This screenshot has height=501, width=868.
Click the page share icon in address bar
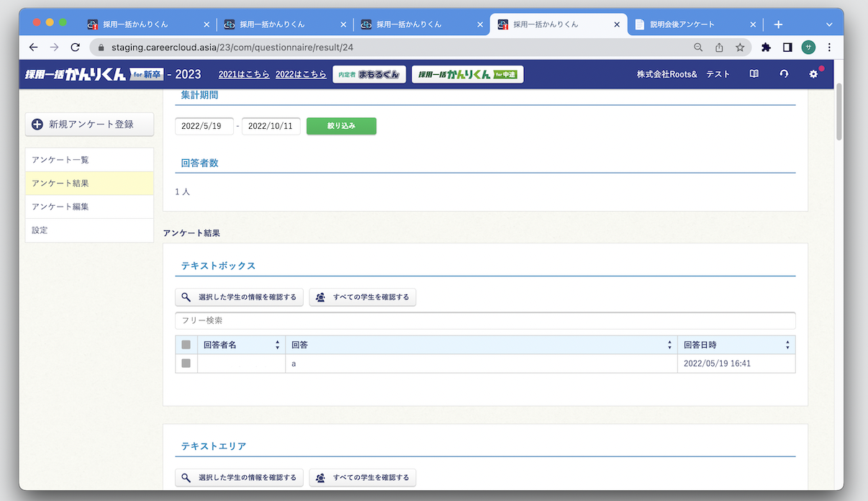click(x=719, y=48)
